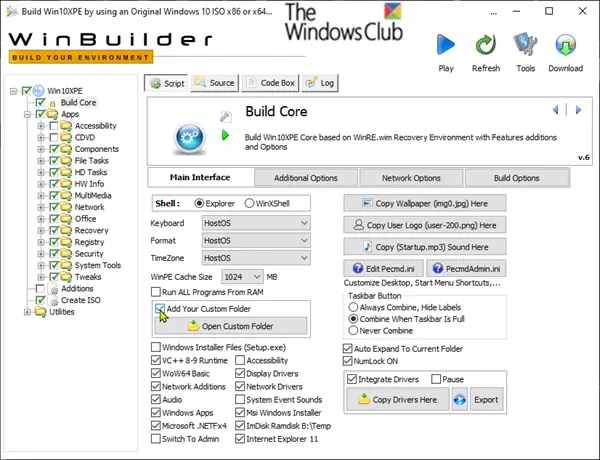Click the small green run-script arrow
The width and height of the screenshot is (600, 460).
tap(225, 135)
